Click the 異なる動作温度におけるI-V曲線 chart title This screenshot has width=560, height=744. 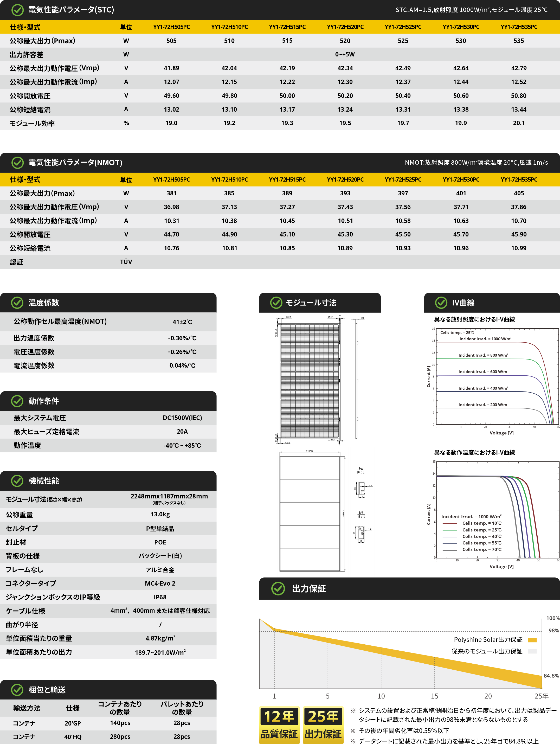click(x=474, y=453)
